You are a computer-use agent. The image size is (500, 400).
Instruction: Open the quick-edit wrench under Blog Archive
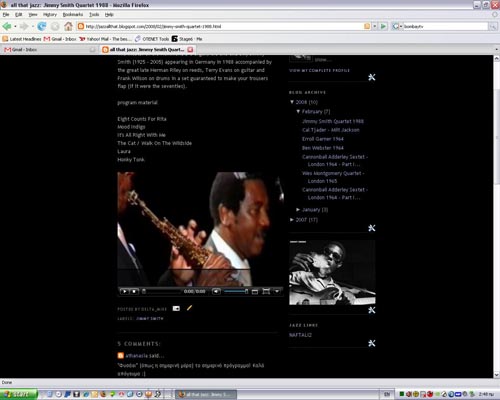372,228
